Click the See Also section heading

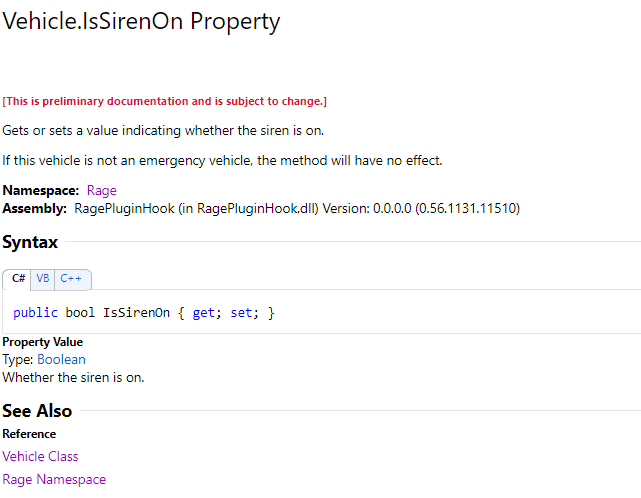(x=37, y=411)
